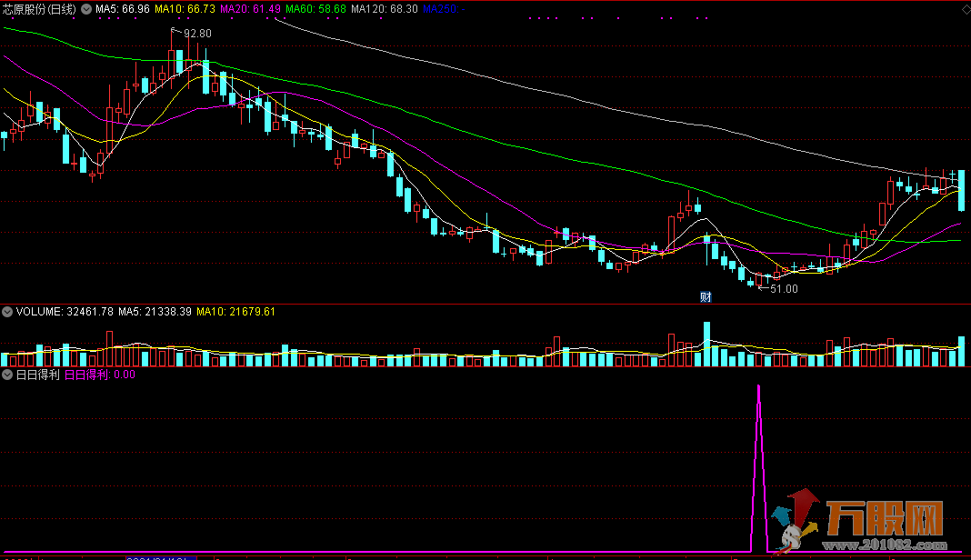The height and width of the screenshot is (560, 971).
Task: Open the dropdown arrow beside 芯原股份(日线)
Action: 86,9
